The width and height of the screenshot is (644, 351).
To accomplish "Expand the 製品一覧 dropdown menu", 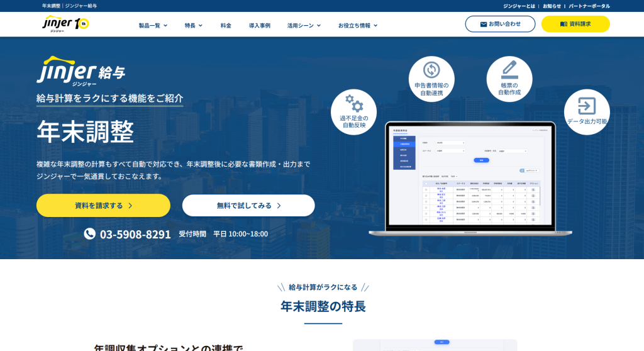I will 153,26.
